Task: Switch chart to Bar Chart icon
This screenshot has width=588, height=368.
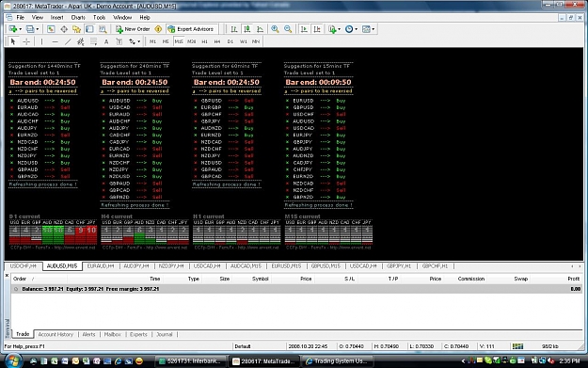Action: click(x=234, y=29)
